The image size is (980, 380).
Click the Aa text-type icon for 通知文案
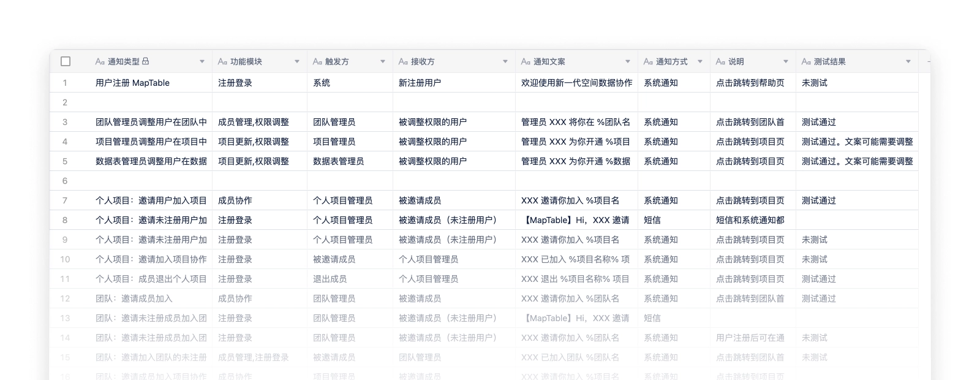click(526, 62)
